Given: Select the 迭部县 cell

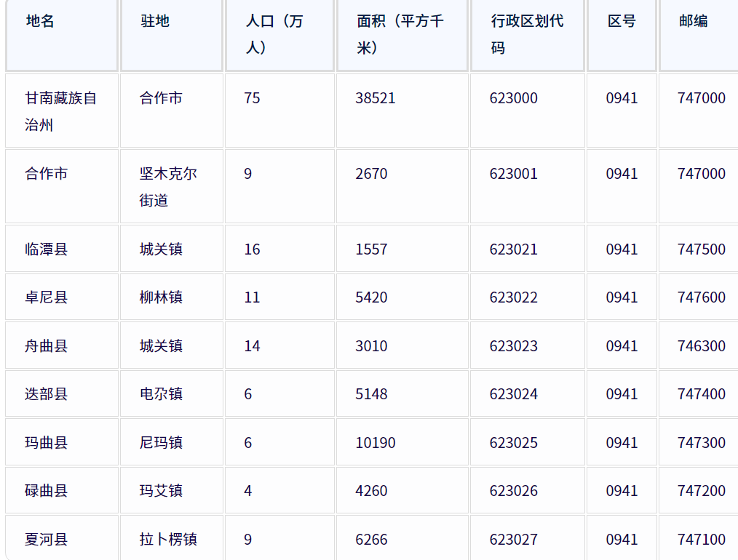Looking at the screenshot, I should (x=62, y=394).
